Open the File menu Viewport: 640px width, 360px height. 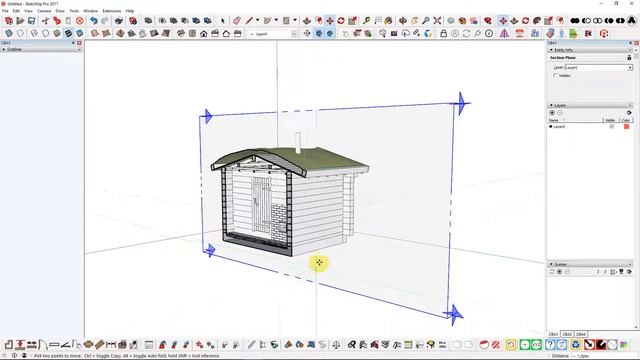[5, 11]
